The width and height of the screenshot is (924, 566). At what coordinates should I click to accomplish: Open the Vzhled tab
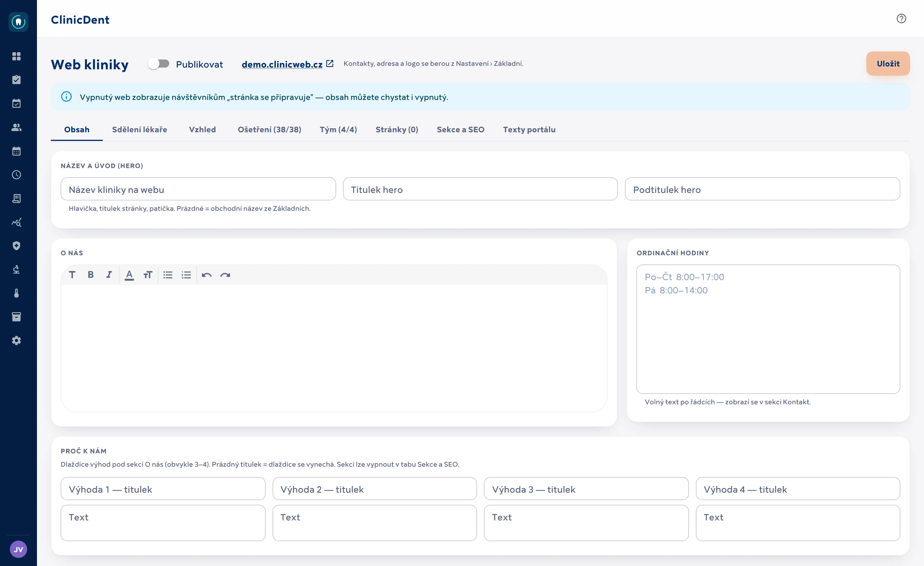(202, 130)
